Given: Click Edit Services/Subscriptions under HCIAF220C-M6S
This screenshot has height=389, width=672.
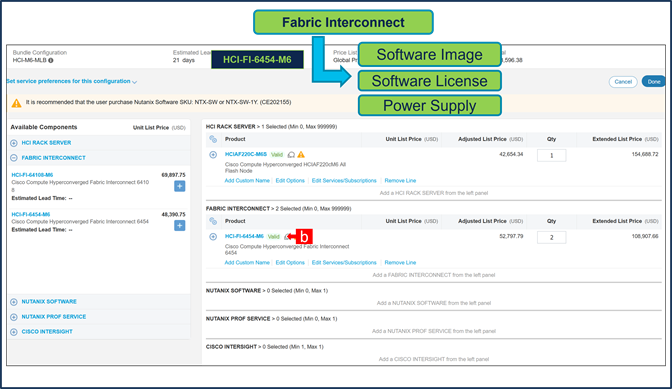Looking at the screenshot, I should [344, 181].
